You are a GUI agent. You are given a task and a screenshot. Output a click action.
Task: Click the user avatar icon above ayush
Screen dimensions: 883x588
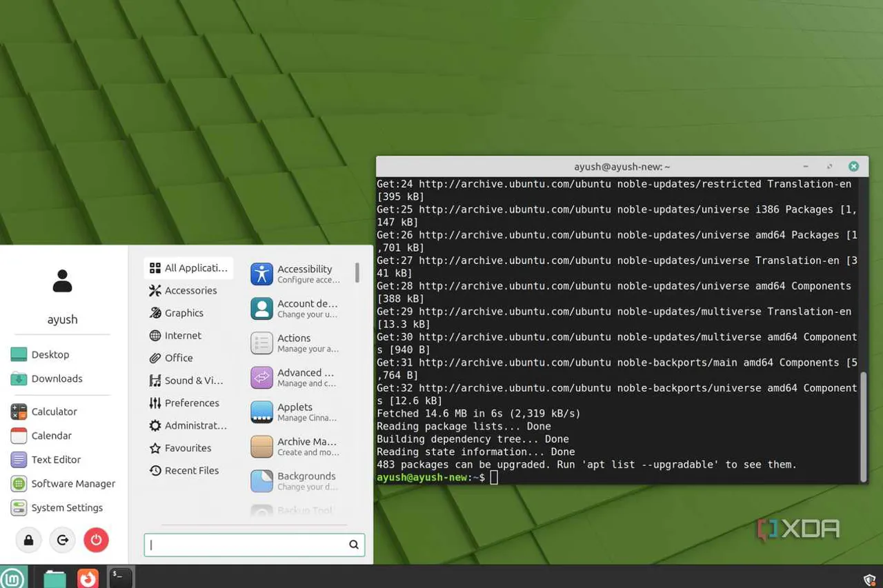[x=62, y=281]
